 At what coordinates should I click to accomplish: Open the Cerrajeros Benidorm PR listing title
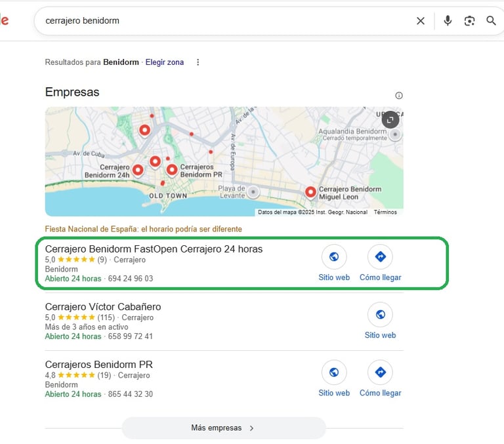[x=98, y=365]
